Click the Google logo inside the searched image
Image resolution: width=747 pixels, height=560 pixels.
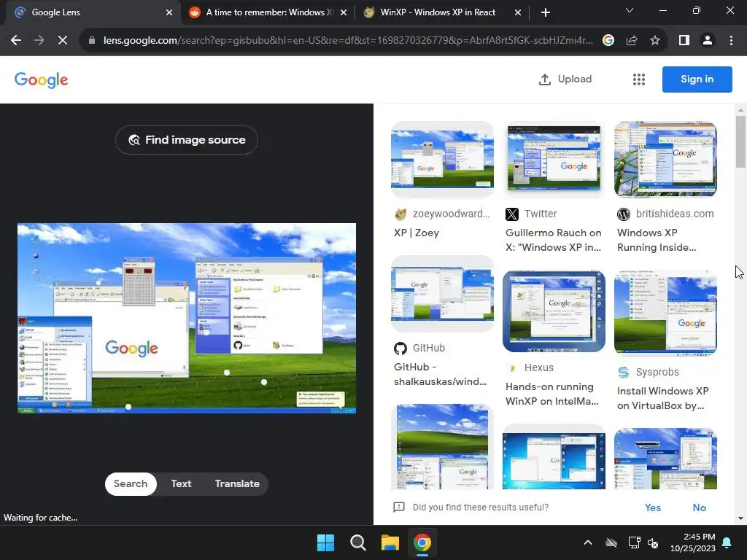(131, 348)
